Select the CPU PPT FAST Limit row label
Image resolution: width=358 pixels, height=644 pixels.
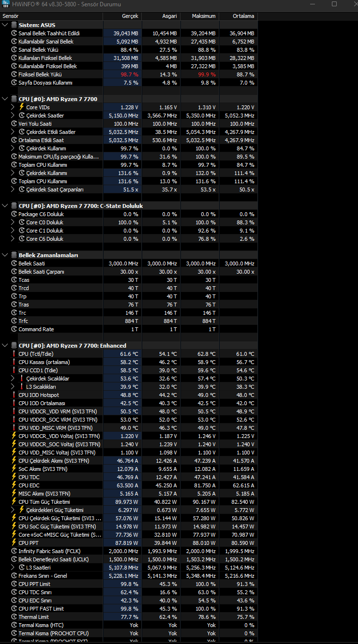pos(41,609)
